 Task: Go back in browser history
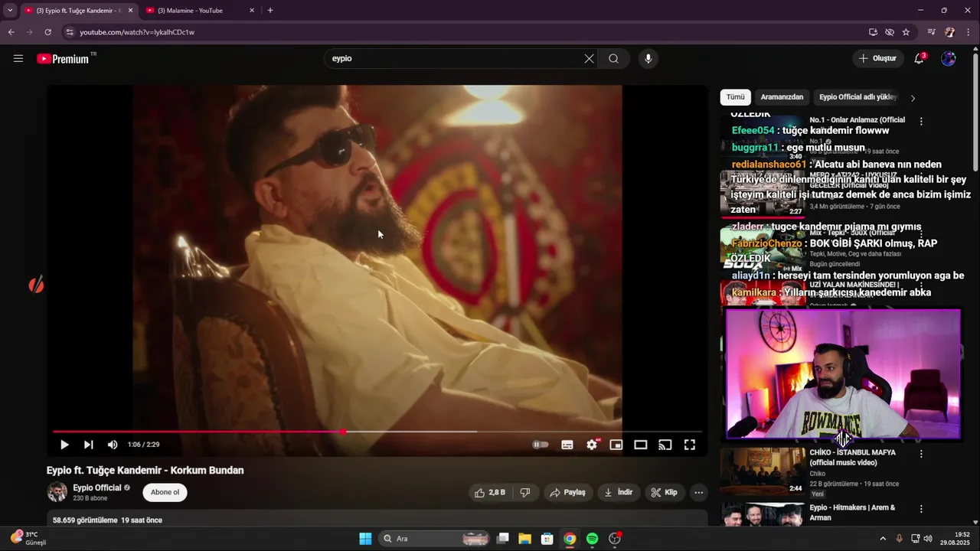[x=11, y=32]
